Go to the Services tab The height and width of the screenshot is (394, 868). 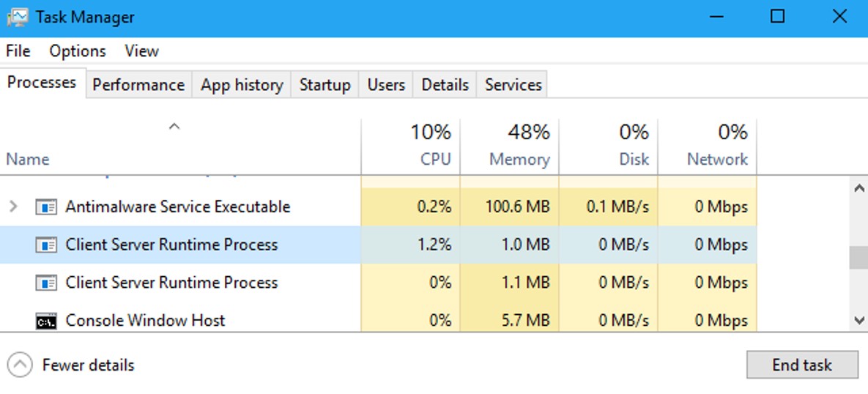pyautogui.click(x=513, y=85)
